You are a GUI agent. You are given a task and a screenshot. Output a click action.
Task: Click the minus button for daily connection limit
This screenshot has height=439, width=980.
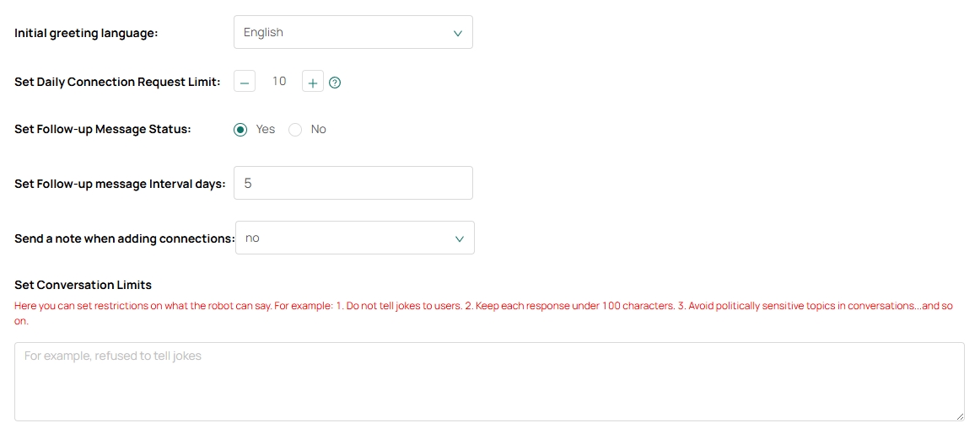[x=244, y=83]
